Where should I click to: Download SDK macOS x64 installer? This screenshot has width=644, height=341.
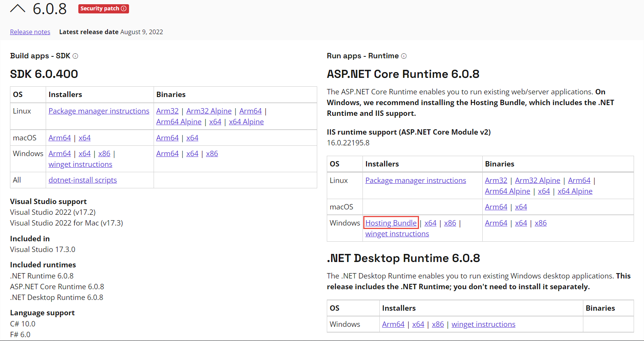coord(84,138)
